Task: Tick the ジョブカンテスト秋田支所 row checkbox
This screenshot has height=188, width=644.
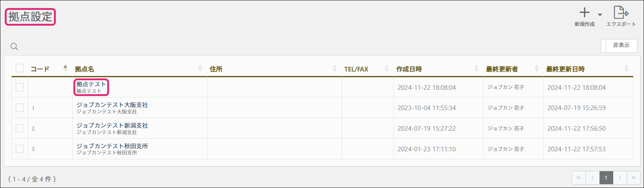Action: tap(20, 149)
